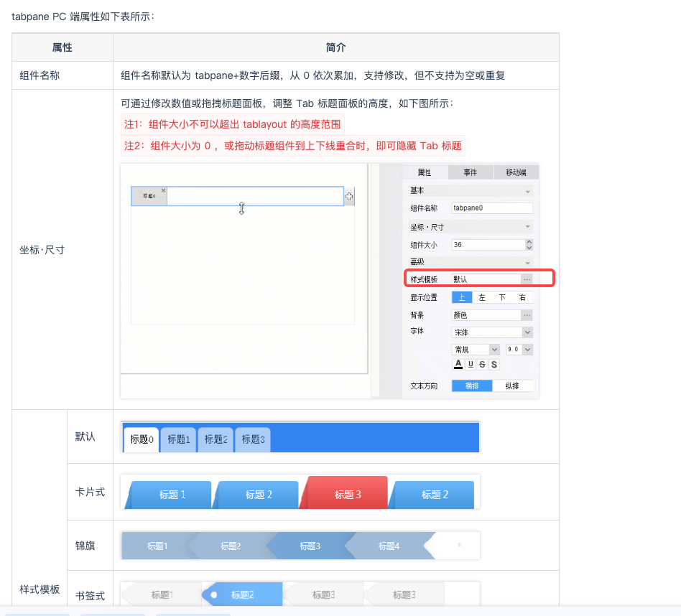Choose 纵排 for 文本方向

pos(512,386)
